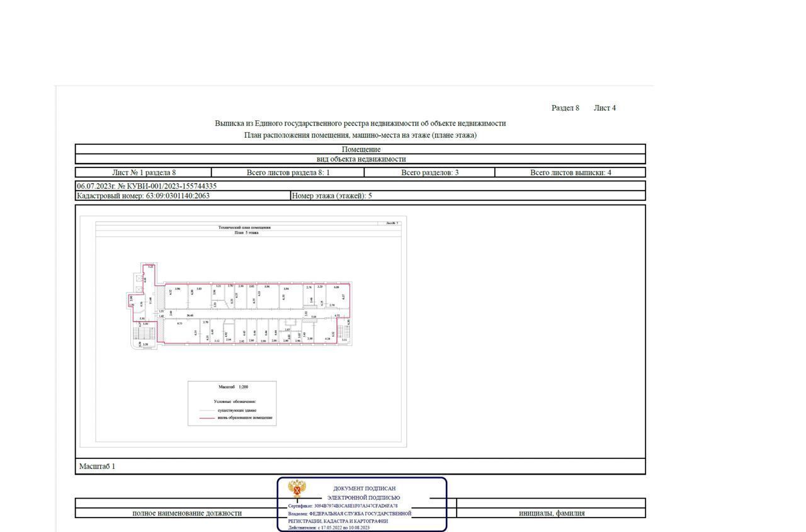Click the "инициалы, фамилия" cell
The image size is (806, 532).
click(x=552, y=513)
